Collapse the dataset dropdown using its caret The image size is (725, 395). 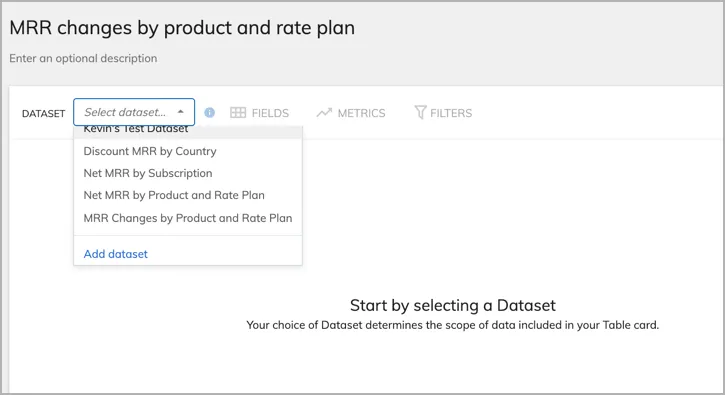point(180,112)
